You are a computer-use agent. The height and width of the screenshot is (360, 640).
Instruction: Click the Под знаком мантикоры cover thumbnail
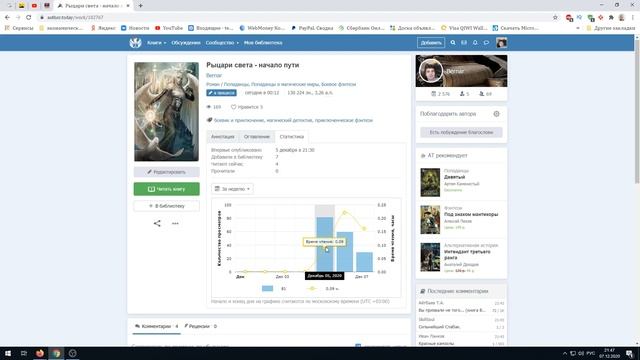click(x=430, y=220)
